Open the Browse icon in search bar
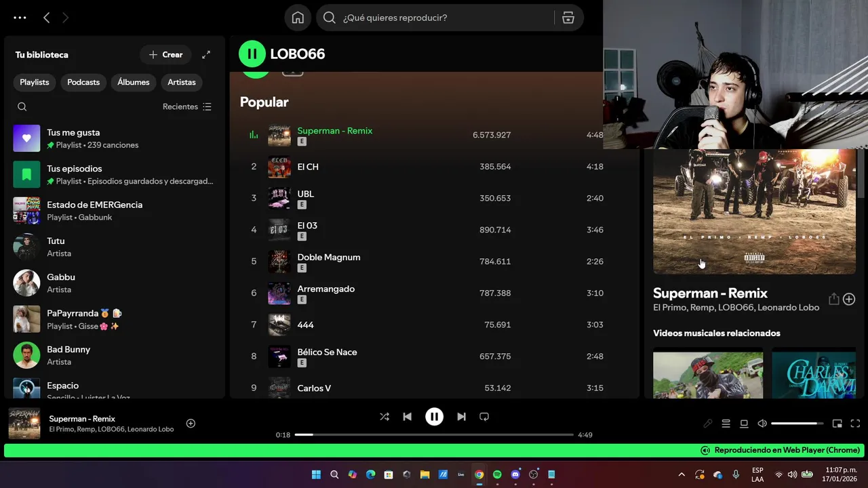868x488 pixels. coord(568,18)
